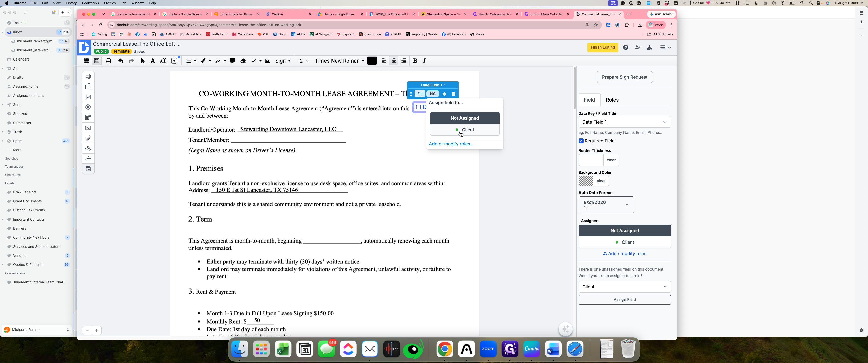Open the Times New Roman font dropdown

click(339, 61)
